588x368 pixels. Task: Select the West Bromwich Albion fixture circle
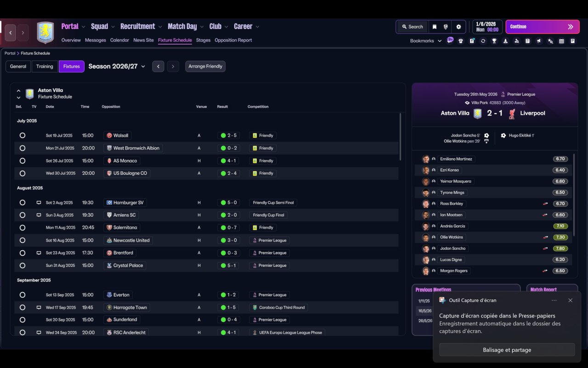23,148
